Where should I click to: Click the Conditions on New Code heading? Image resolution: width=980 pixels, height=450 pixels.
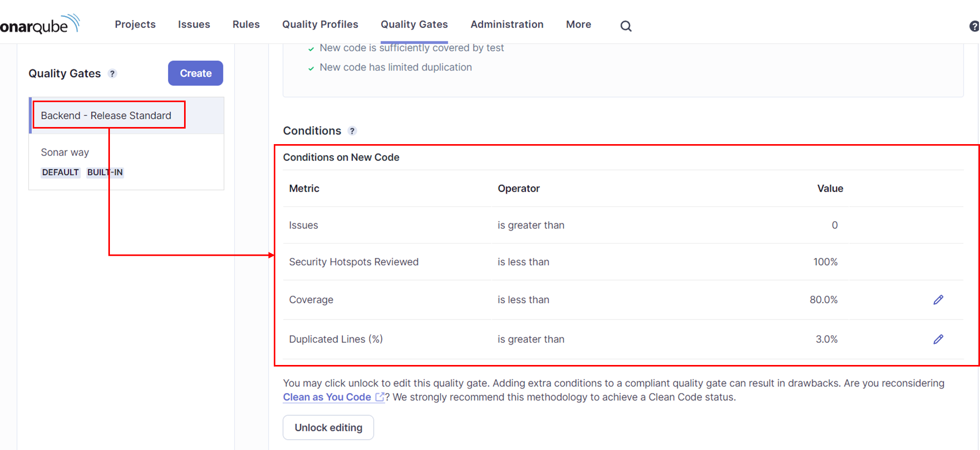click(x=341, y=158)
